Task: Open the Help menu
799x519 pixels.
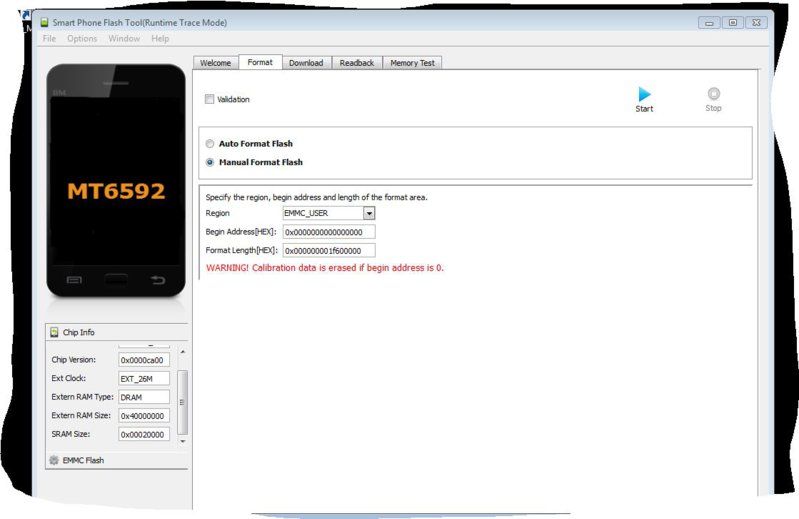Action: point(160,39)
